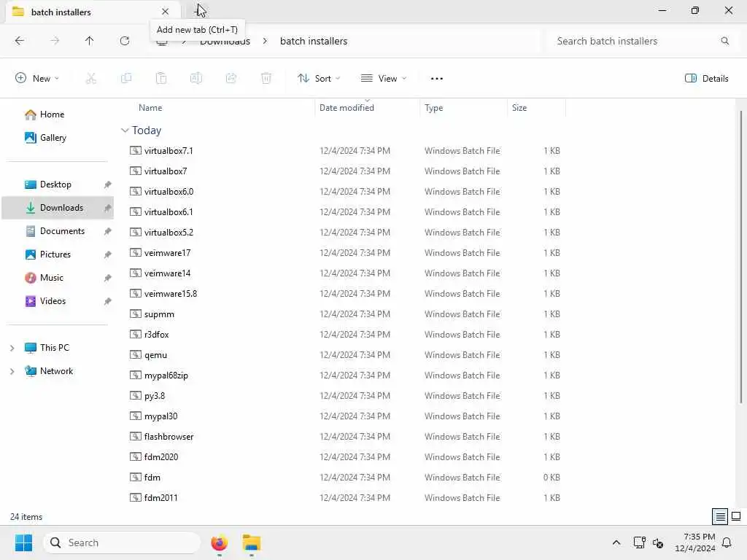Viewport: 747px width, 560px height.
Task: Switch to large thumbnails view layout
Action: [x=736, y=517]
